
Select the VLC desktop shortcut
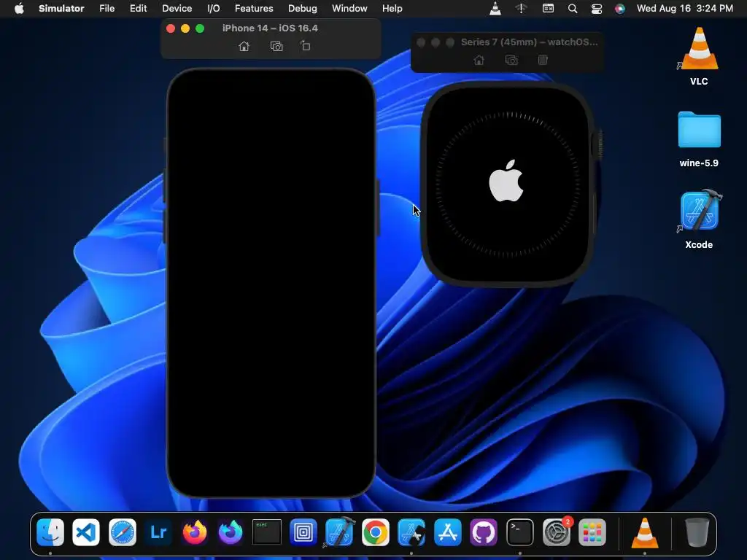click(699, 55)
